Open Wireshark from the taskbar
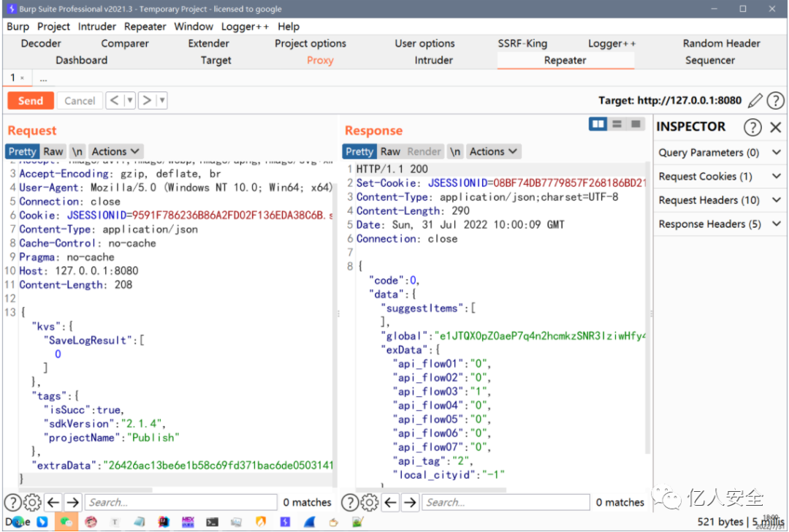The width and height of the screenshot is (789, 532). pos(310,522)
